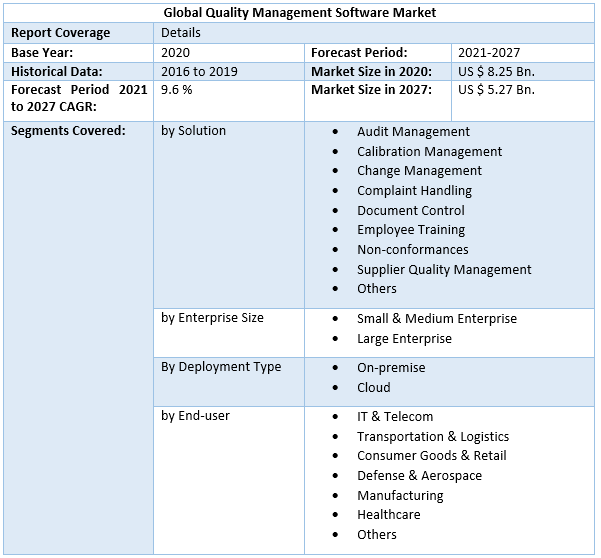Click the Healthcare end-user item
Image resolution: width=601 pixels, height=558 pixels.
pos(388,514)
